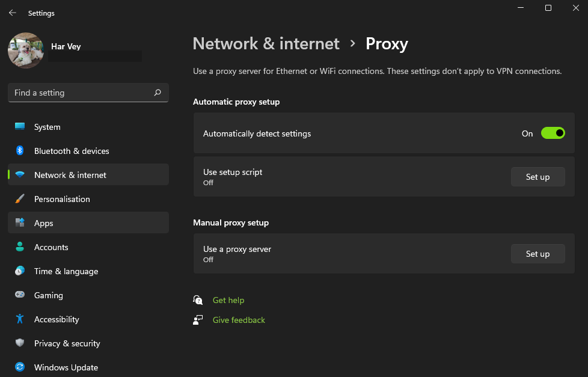
Task: Maximize the Settings window
Action: click(548, 8)
